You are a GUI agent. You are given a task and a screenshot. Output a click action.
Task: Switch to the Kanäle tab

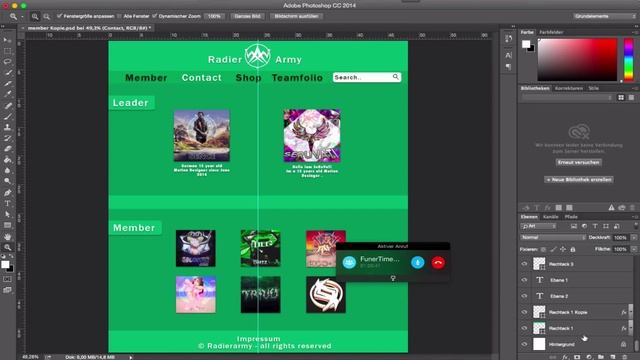pyautogui.click(x=550, y=217)
